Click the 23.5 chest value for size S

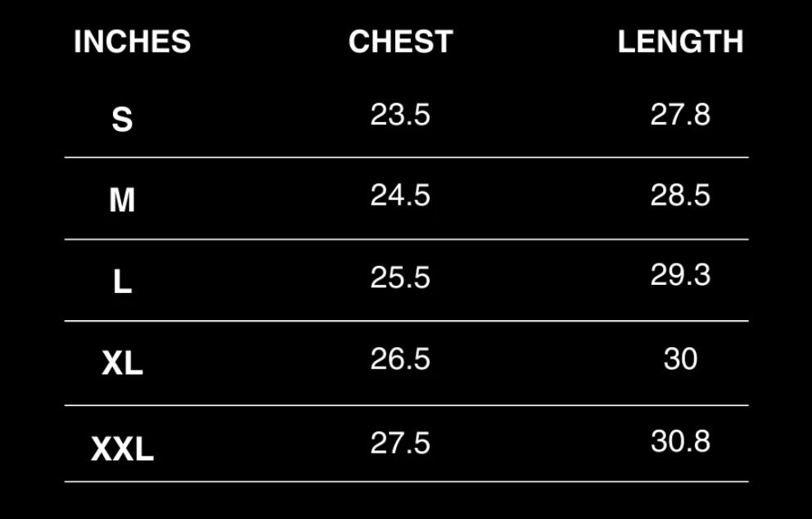pos(399,115)
